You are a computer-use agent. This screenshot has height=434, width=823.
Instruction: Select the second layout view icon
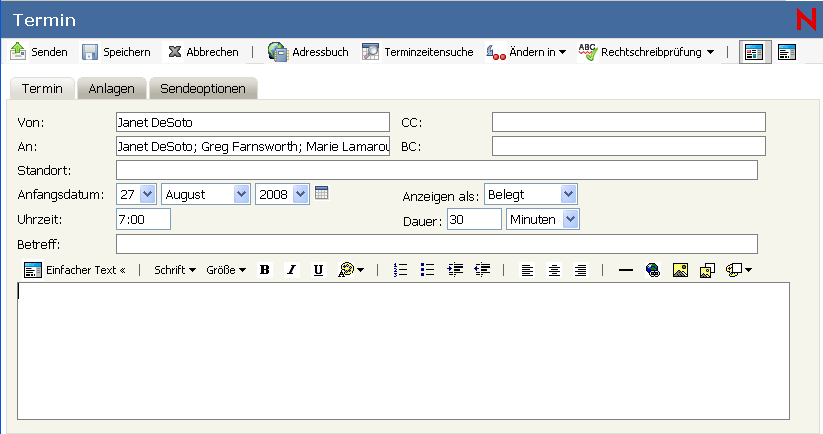(787, 52)
